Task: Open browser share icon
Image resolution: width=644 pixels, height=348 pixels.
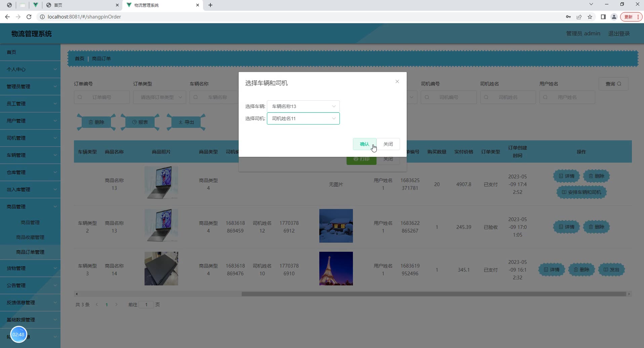Action: 579,17
